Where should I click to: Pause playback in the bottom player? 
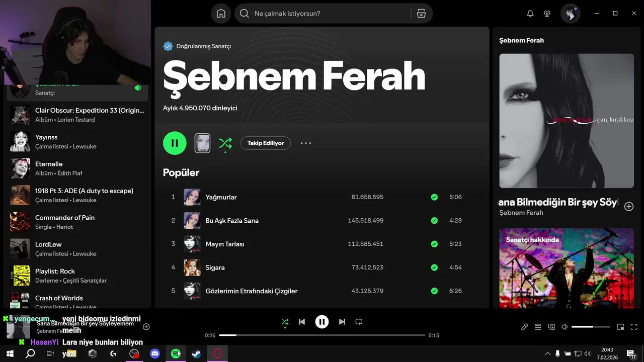click(322, 322)
